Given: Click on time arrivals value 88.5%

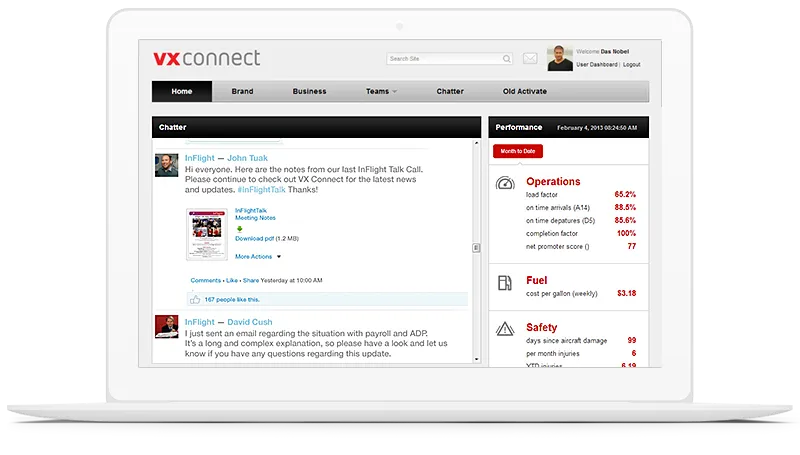Looking at the screenshot, I should click(x=625, y=208).
